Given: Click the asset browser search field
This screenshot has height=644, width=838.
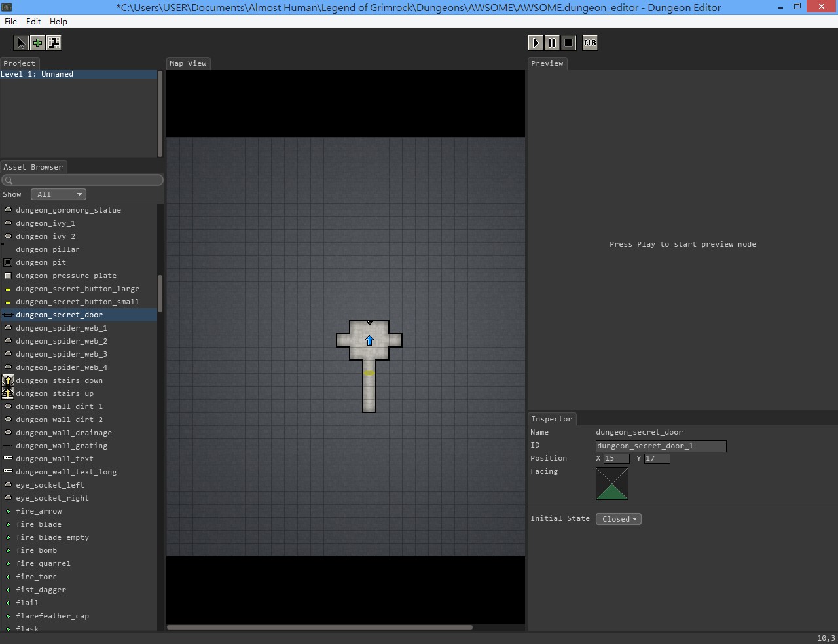Looking at the screenshot, I should click(x=82, y=180).
